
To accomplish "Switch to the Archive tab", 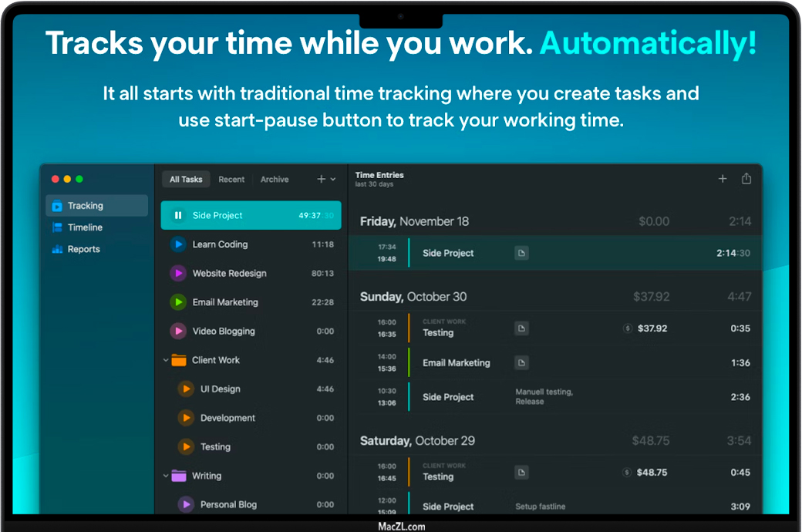I will point(275,180).
